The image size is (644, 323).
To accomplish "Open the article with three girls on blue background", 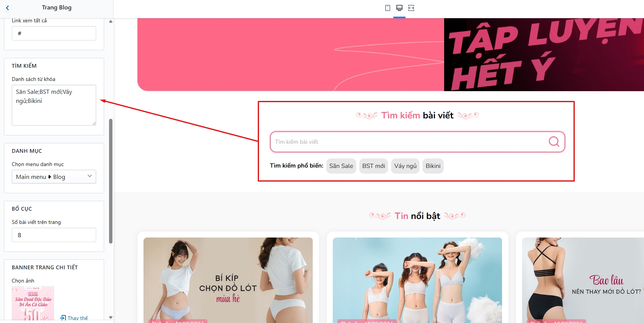I will coord(417,280).
